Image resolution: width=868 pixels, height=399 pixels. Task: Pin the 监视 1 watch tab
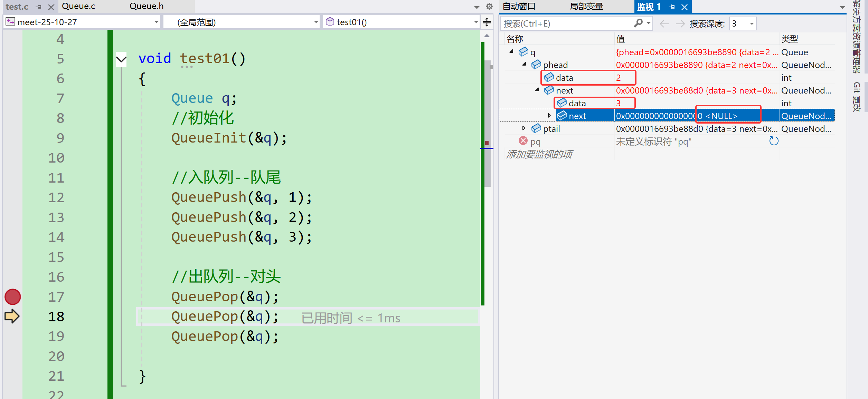coord(672,7)
